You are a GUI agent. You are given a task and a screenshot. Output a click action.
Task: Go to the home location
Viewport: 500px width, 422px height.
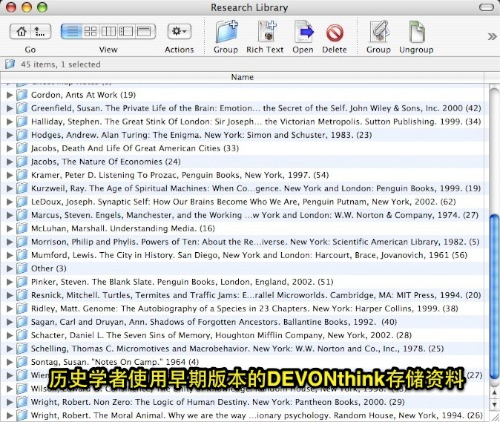[x=21, y=31]
